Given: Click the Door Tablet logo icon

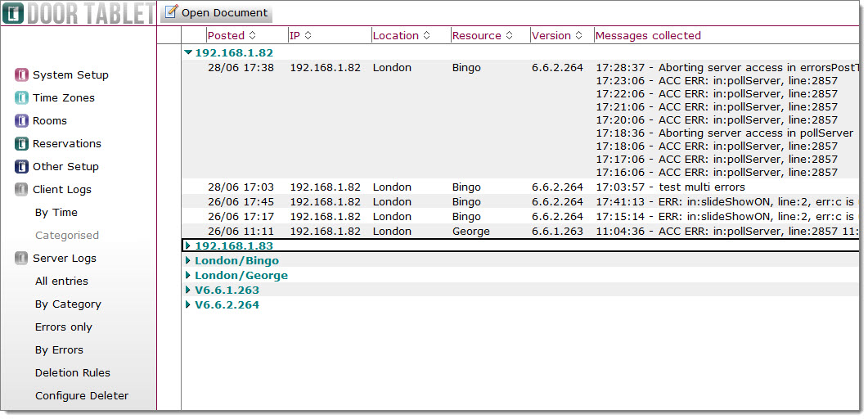Looking at the screenshot, I should (13, 13).
